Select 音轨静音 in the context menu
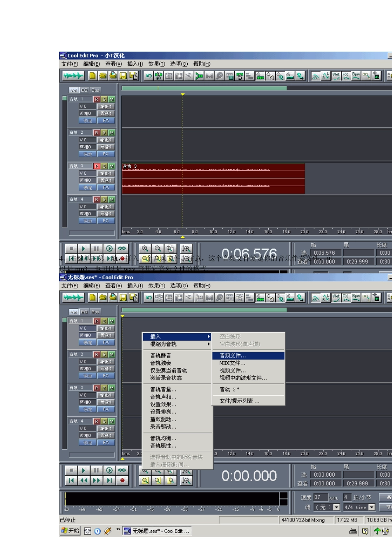 tap(177, 355)
